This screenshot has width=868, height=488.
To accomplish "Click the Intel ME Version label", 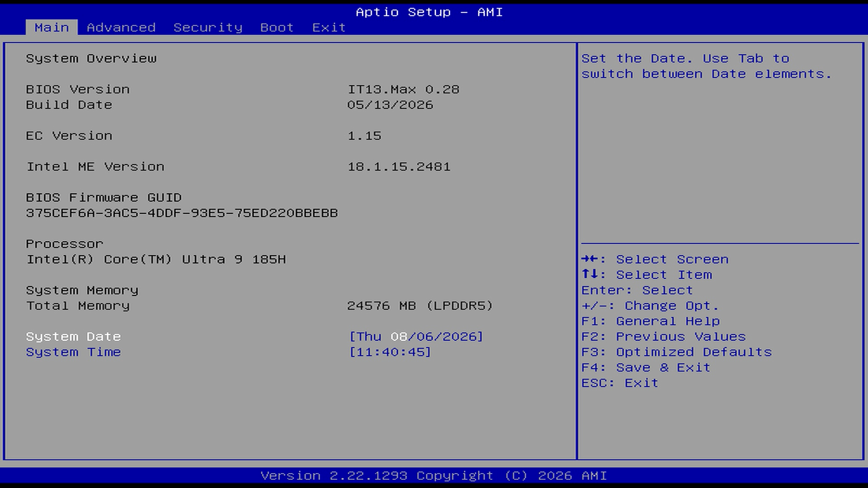I will tap(95, 167).
